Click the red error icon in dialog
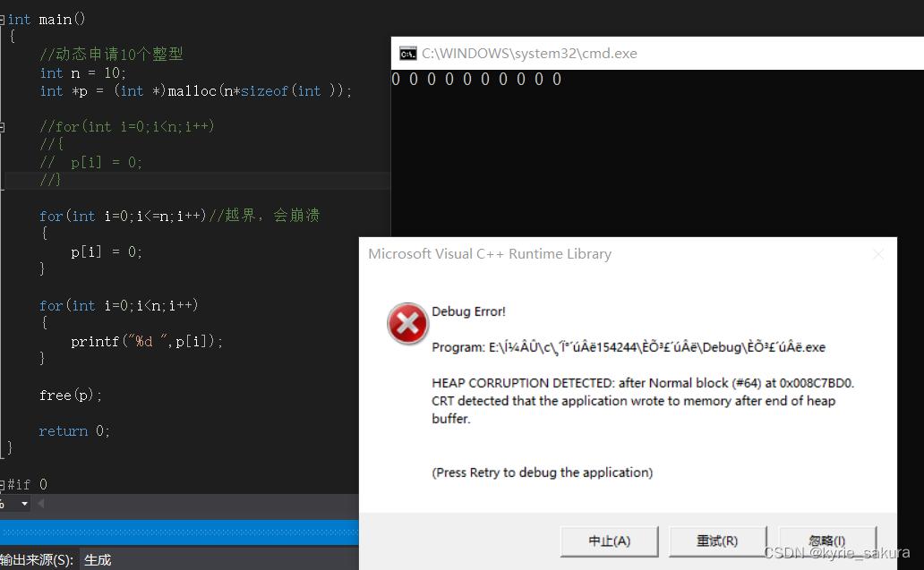924x570 pixels. (407, 324)
